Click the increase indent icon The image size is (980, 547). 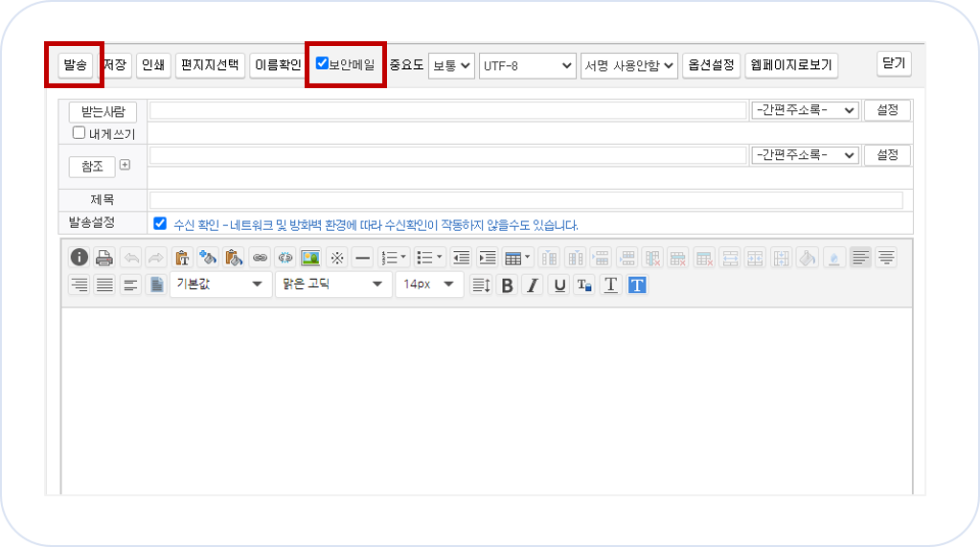click(x=487, y=258)
